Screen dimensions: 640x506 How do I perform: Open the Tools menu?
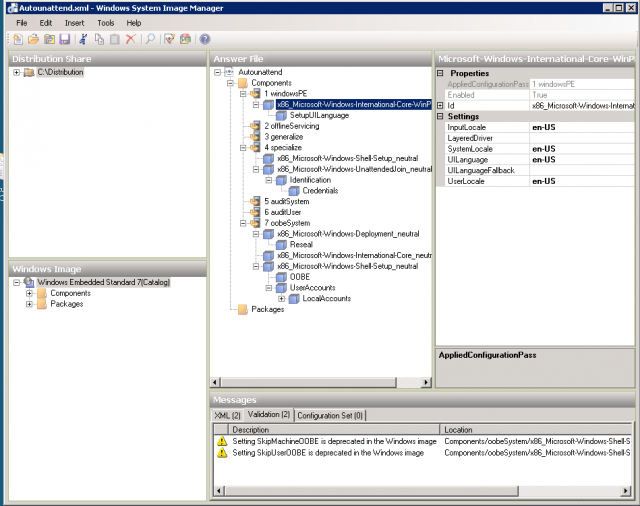pyautogui.click(x=106, y=23)
